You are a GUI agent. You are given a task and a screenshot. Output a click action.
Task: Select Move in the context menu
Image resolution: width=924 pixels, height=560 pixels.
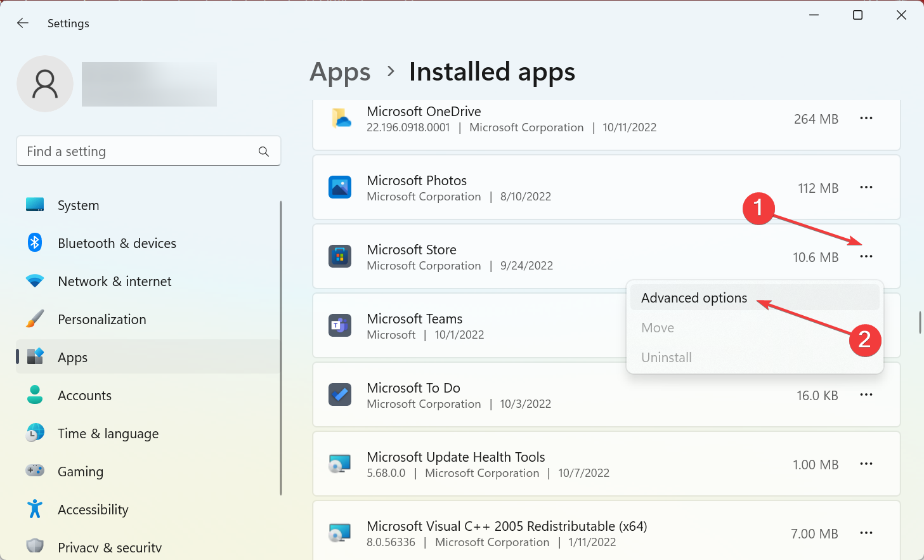(x=755, y=328)
